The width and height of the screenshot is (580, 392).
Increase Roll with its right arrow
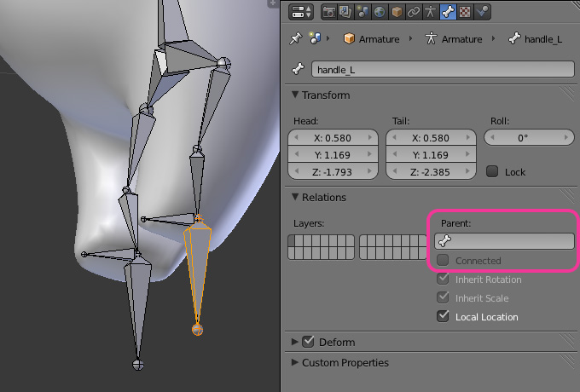pos(566,138)
